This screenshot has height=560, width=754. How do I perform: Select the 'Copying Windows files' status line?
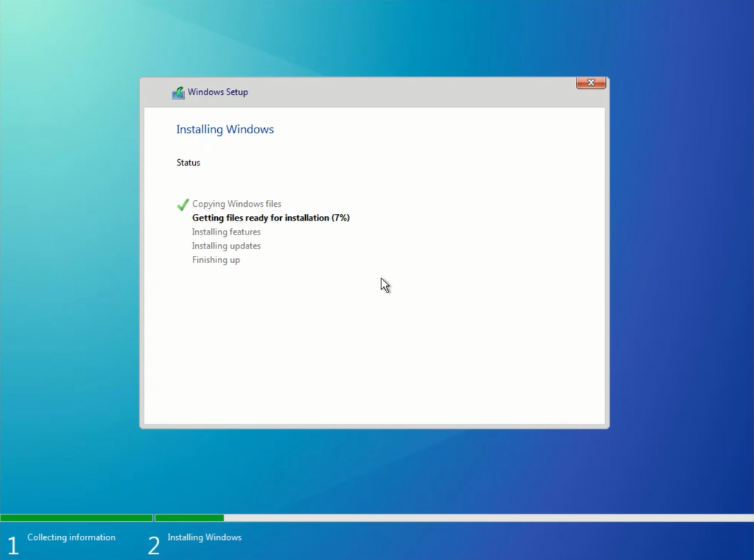click(237, 204)
